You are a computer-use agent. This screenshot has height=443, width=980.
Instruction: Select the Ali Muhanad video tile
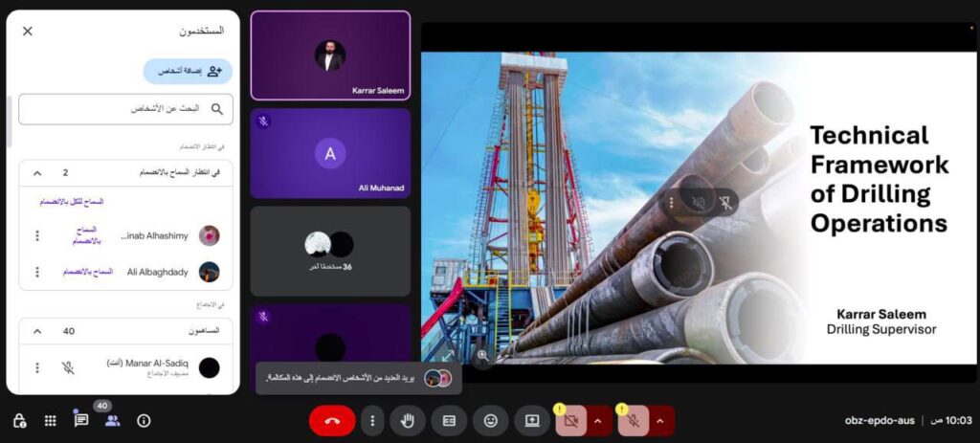[x=330, y=153]
